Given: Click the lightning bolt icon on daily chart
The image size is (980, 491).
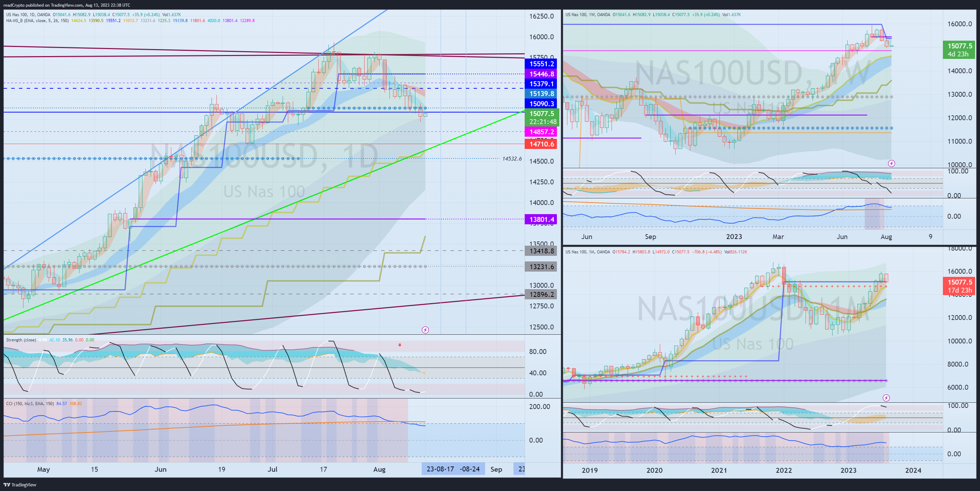Looking at the screenshot, I should [x=425, y=330].
